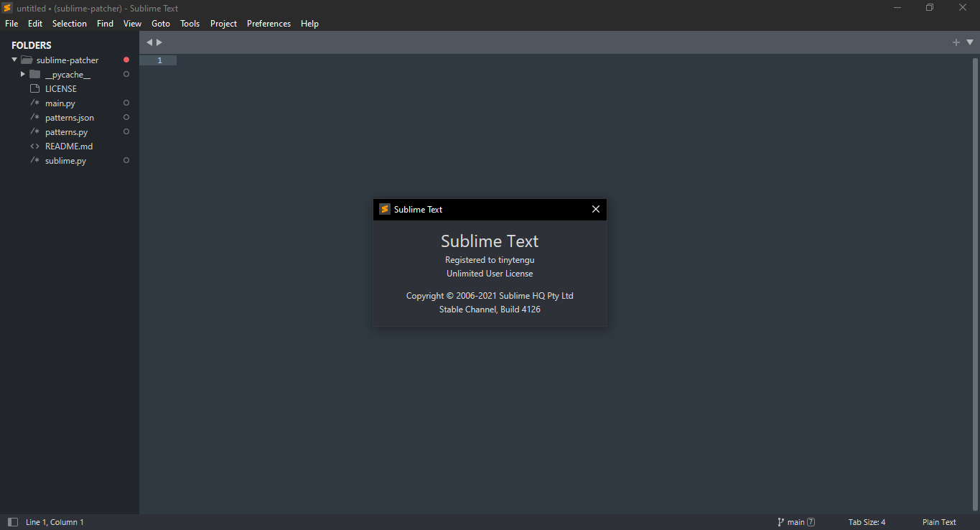Click Line 1, Column 1 in status bar
This screenshot has height=530, width=980.
click(55, 522)
